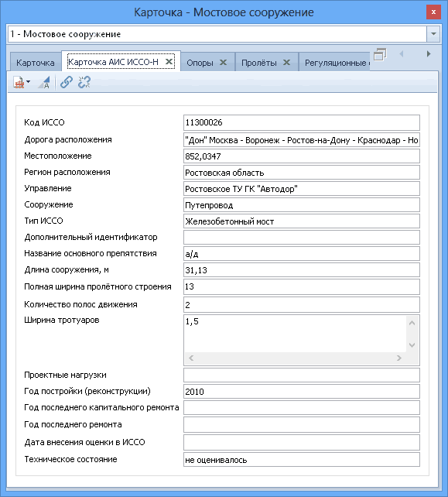448x497 pixels.
Task: Switch to the 'Регуляционные' tab
Action: (335, 63)
